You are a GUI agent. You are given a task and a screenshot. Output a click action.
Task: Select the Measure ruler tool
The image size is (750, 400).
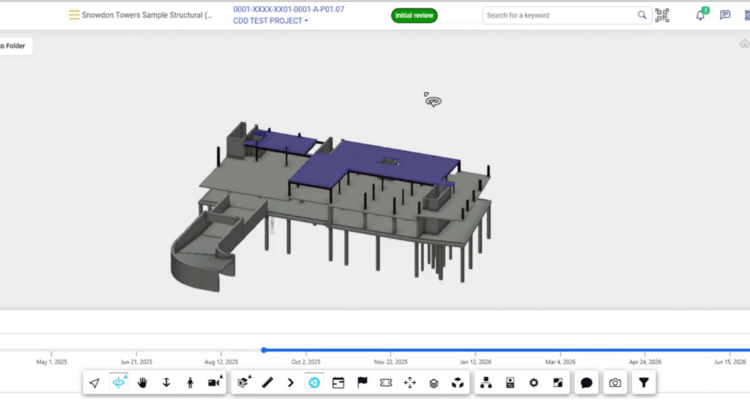pyautogui.click(x=267, y=382)
